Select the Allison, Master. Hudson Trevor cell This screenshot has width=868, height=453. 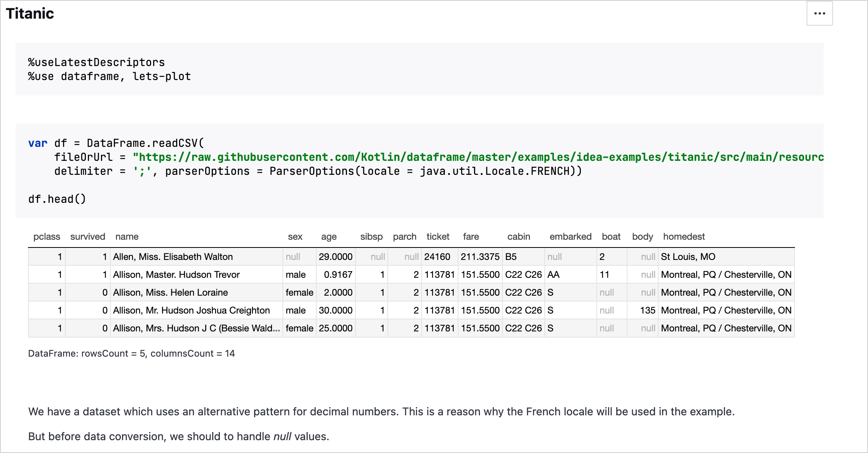(176, 275)
